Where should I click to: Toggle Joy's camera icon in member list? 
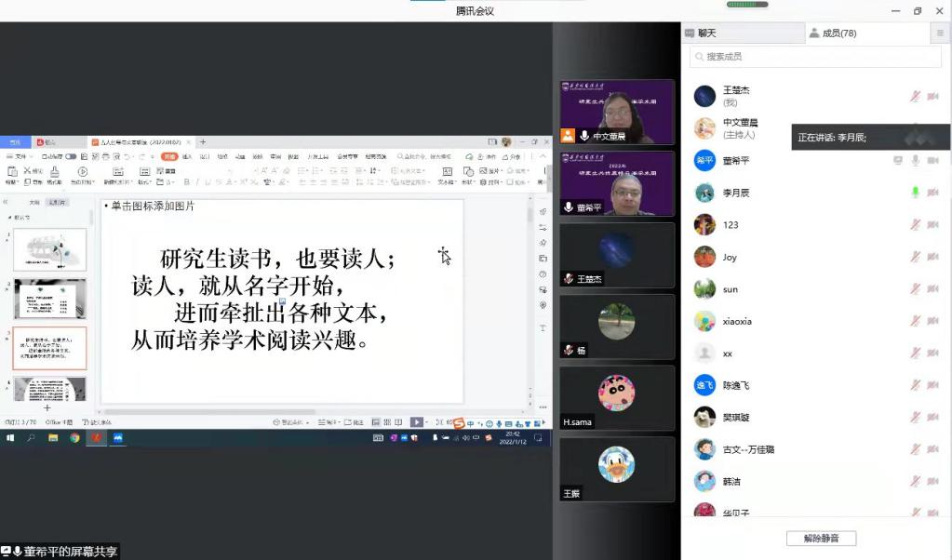click(x=933, y=257)
